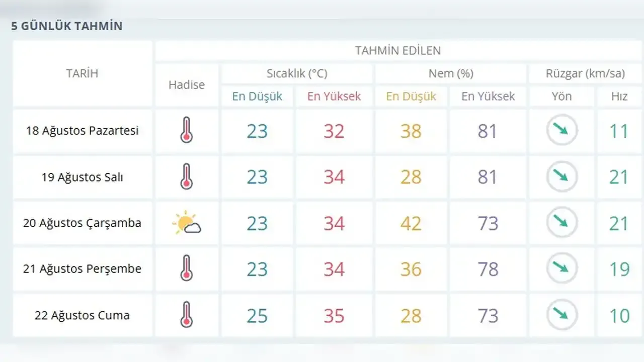The height and width of the screenshot is (362, 644).
Task: Click wind direction arrow for 21 Ağustos Perşembe
Action: click(561, 268)
